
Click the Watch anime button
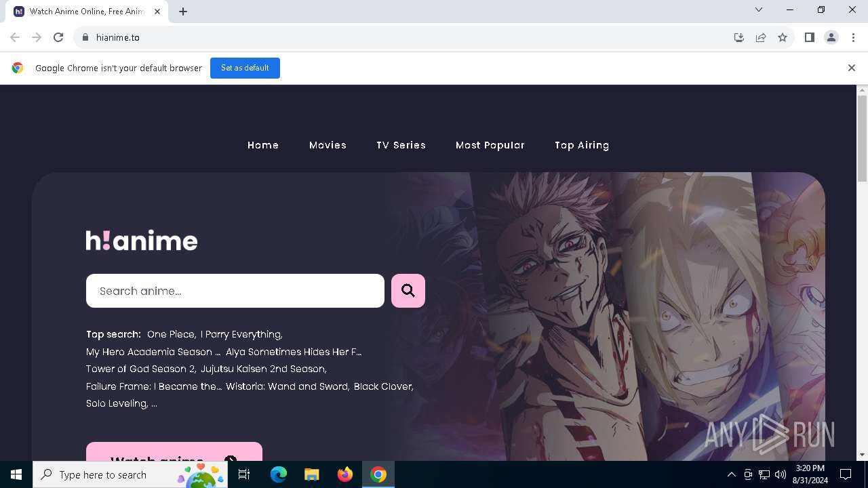[x=174, y=452]
